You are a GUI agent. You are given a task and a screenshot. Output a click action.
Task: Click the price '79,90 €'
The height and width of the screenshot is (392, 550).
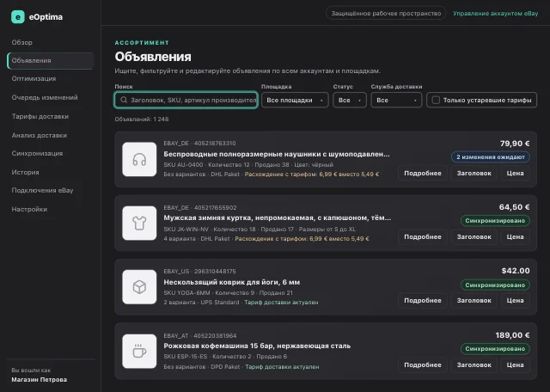(515, 144)
